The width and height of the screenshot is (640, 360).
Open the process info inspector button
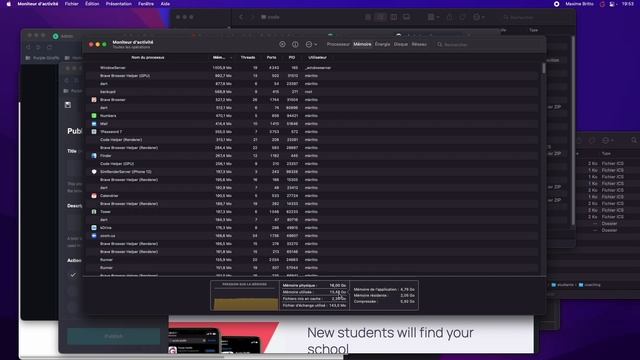[295, 44]
